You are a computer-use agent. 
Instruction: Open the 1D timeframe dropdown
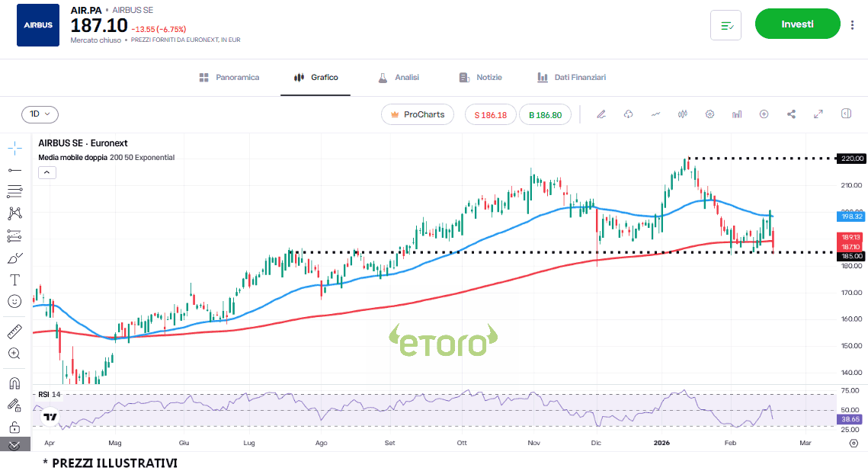(x=40, y=114)
